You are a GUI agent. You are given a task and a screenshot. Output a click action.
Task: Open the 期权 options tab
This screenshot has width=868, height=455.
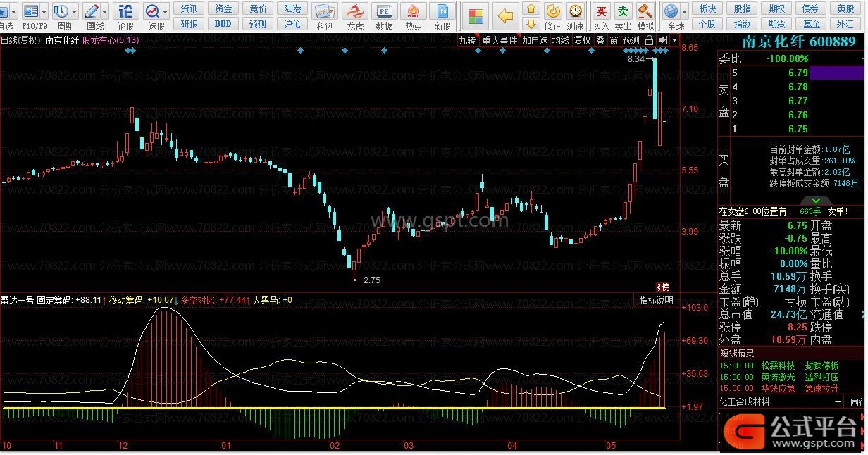(776, 8)
